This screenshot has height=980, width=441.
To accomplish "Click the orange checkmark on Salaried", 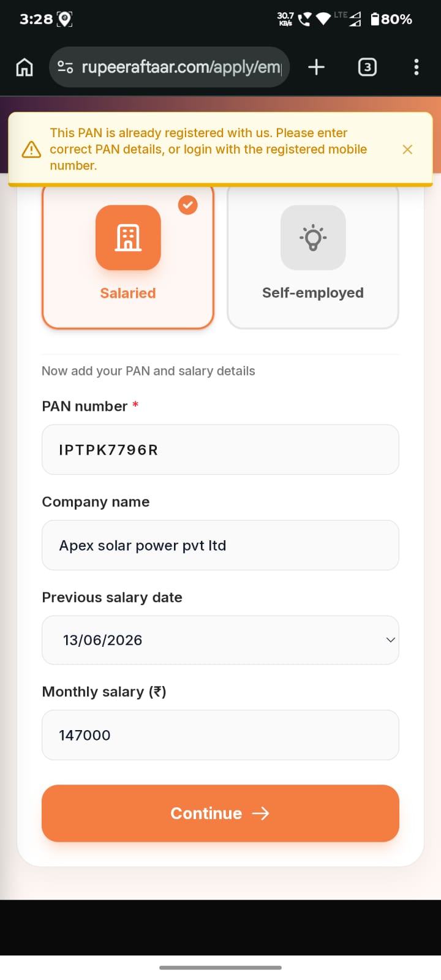I will (188, 205).
